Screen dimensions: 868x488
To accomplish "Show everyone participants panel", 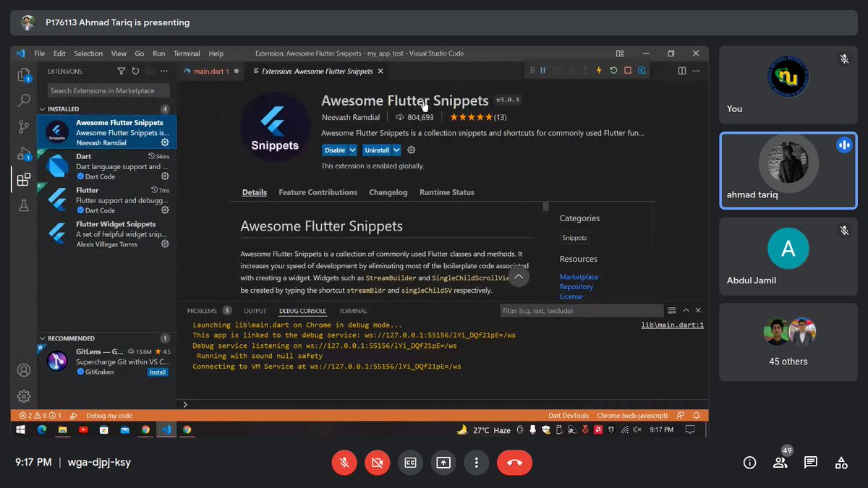I will (x=780, y=463).
